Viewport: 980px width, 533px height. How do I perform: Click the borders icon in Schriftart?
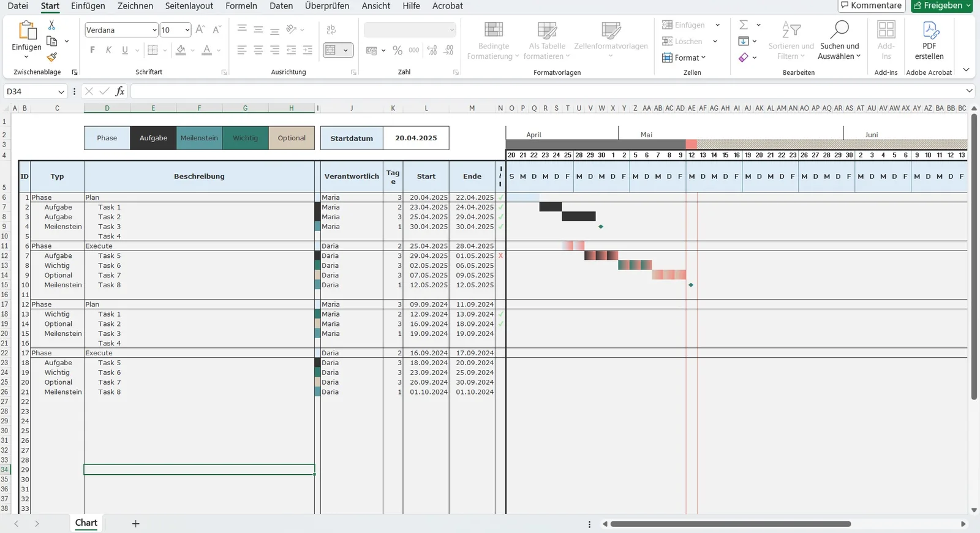153,50
